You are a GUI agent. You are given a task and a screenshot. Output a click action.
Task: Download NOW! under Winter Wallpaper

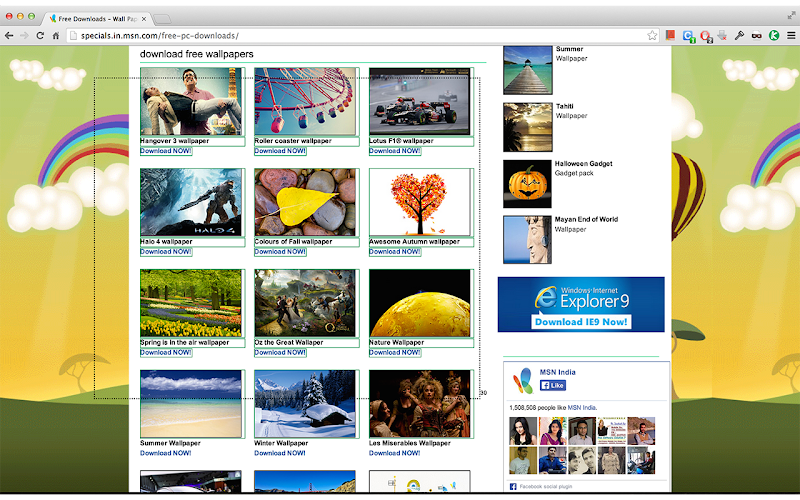click(x=280, y=453)
